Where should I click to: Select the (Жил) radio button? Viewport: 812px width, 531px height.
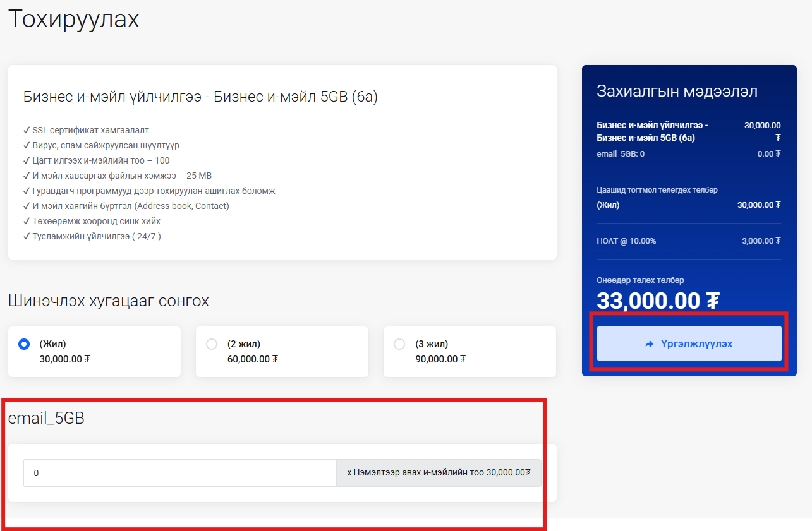[x=24, y=344]
